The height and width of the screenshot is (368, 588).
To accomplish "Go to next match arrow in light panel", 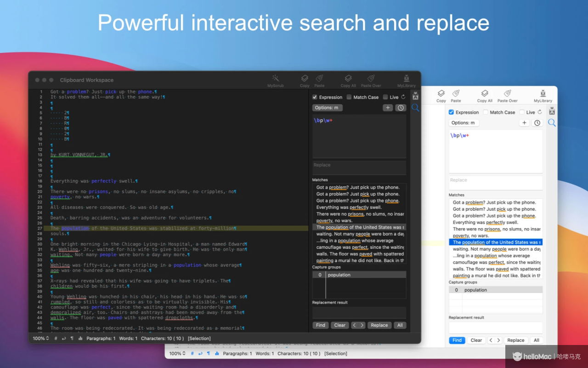I will pyautogui.click(x=498, y=340).
